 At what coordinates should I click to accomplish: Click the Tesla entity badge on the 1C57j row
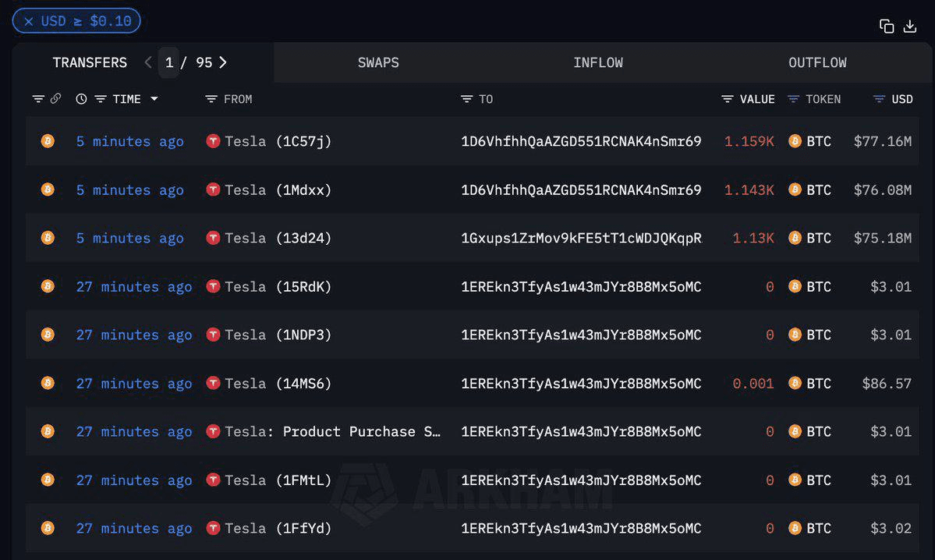coord(213,141)
